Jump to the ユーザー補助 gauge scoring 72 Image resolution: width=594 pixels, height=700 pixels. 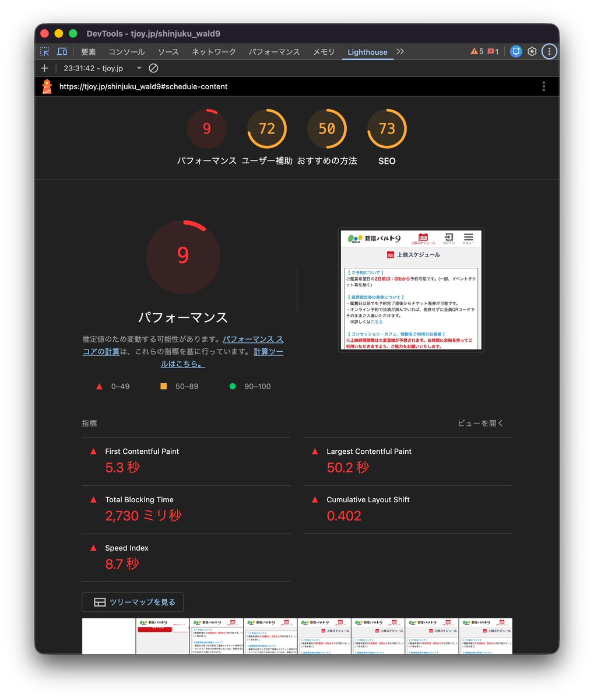coord(267,128)
